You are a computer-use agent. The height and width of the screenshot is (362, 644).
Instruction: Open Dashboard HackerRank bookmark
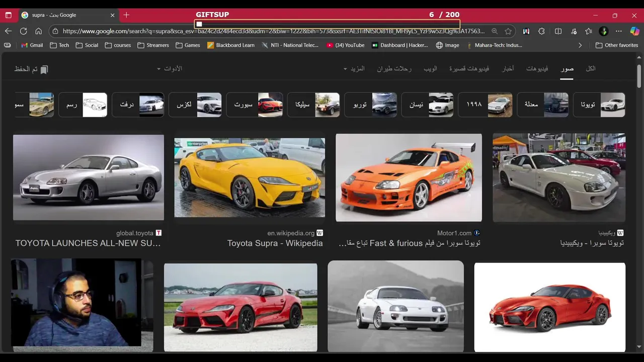400,45
